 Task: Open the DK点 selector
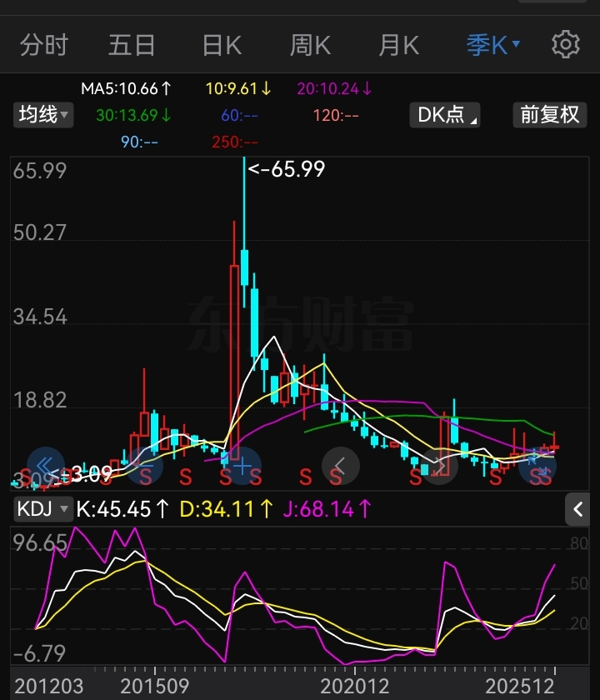445,115
